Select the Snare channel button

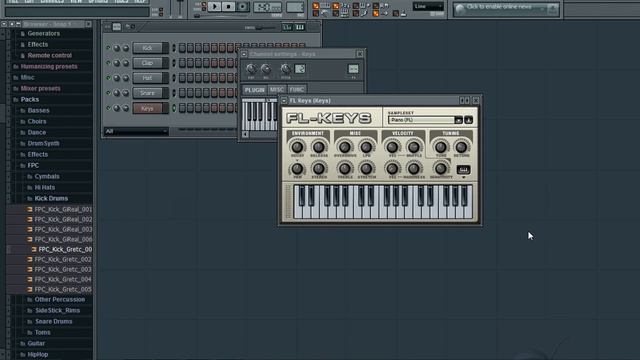(x=147, y=93)
